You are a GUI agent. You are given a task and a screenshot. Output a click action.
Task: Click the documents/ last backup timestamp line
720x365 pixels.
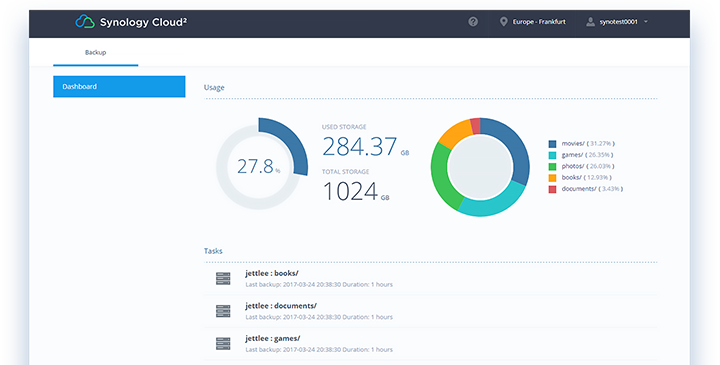319,317
